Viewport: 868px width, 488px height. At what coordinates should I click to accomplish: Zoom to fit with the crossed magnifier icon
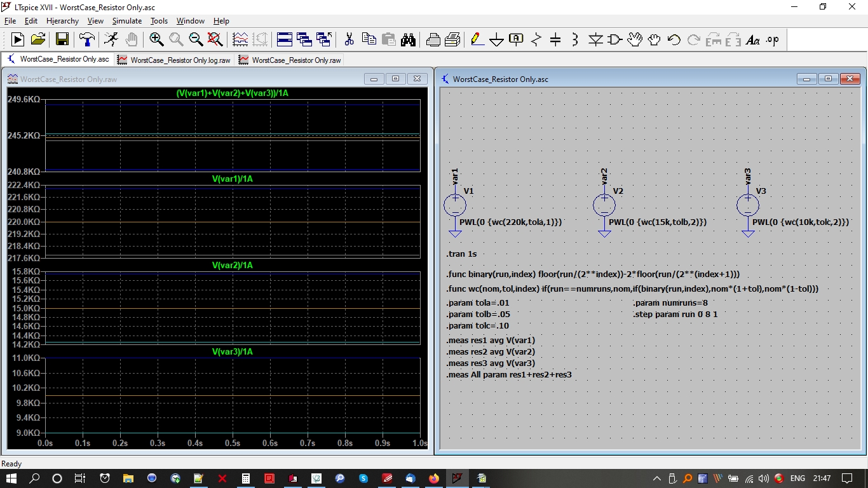click(215, 40)
